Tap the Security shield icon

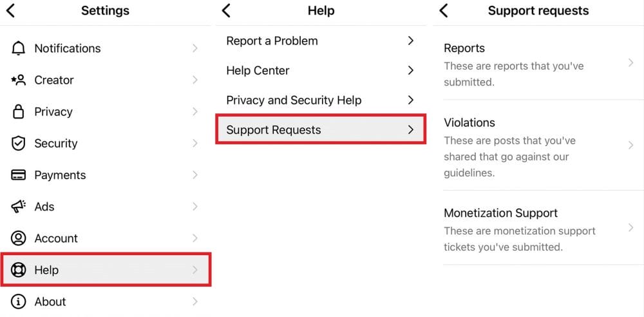[x=18, y=143]
